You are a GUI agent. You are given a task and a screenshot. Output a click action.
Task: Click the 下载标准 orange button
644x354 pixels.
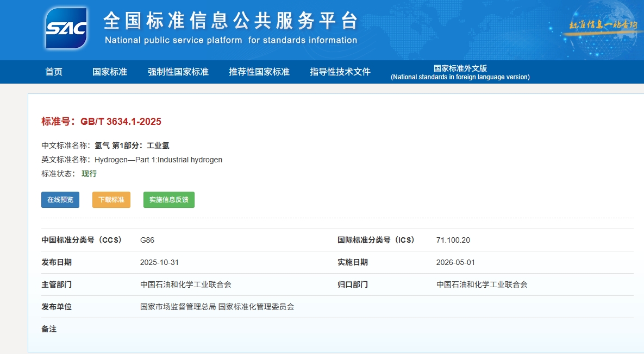point(111,200)
